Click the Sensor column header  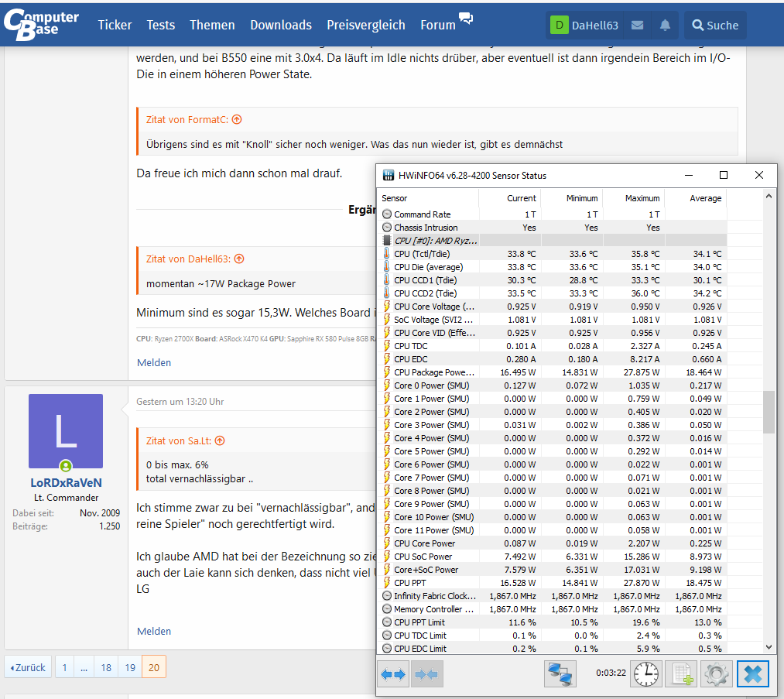point(429,198)
